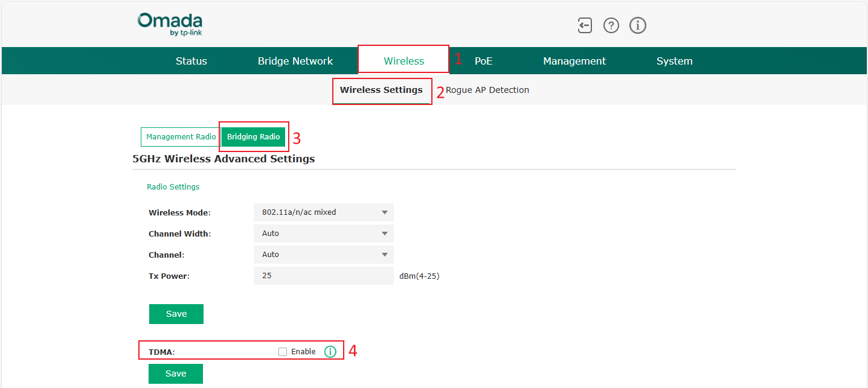868x388 pixels.
Task: Navigate to the System tab
Action: click(x=674, y=61)
